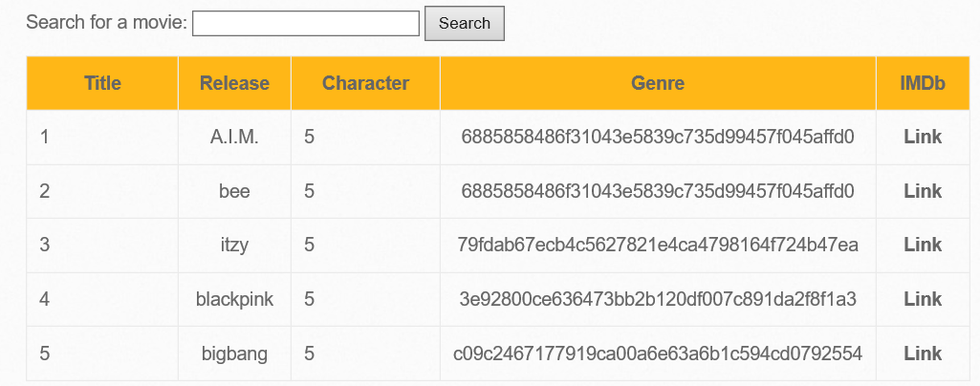Open the IMDb Link for itzy row
The height and width of the screenshot is (386, 980).
[x=923, y=245]
